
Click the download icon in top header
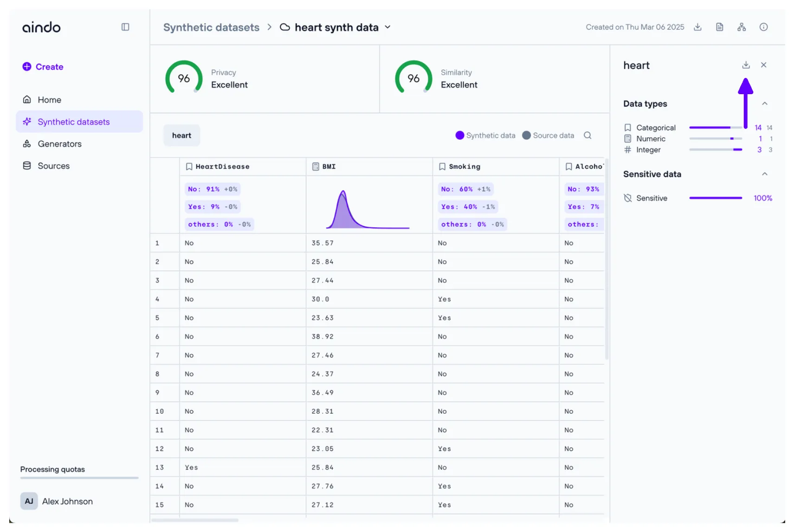[697, 27]
